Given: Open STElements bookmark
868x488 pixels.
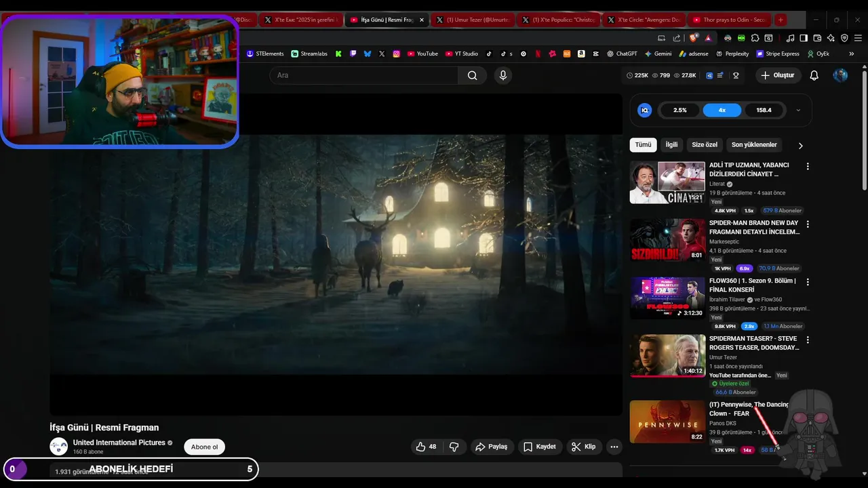Looking at the screenshot, I should tap(265, 54).
